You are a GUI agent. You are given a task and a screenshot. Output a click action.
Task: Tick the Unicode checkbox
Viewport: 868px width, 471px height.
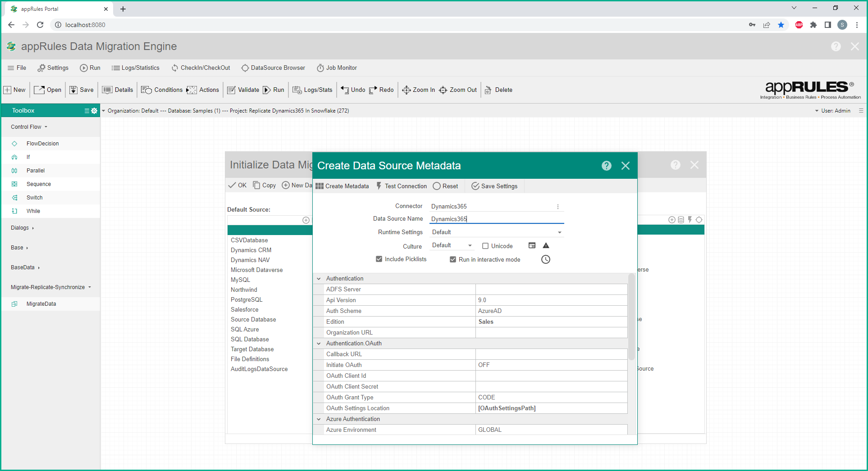pos(485,246)
